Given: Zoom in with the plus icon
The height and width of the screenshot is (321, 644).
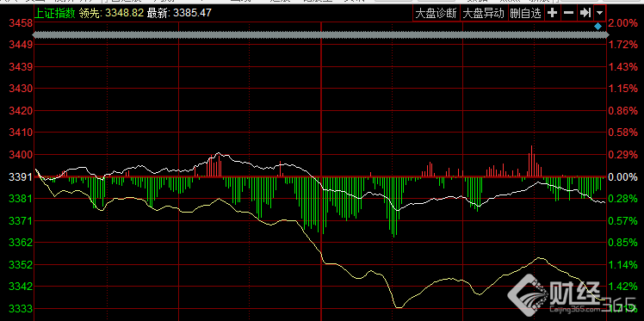Looking at the screenshot, I should pos(553,13).
